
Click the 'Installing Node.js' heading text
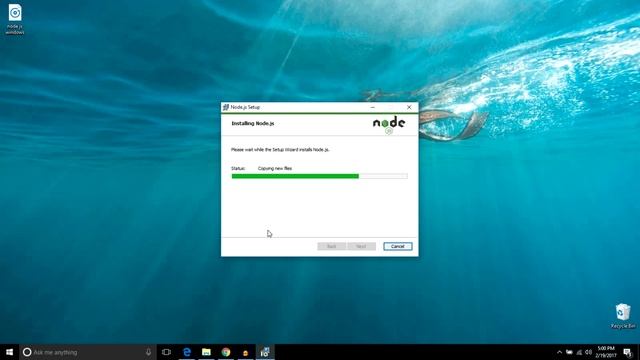point(253,123)
